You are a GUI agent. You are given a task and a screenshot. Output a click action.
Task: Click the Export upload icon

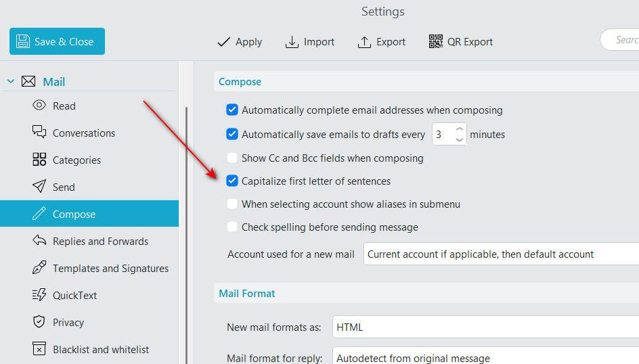point(364,42)
